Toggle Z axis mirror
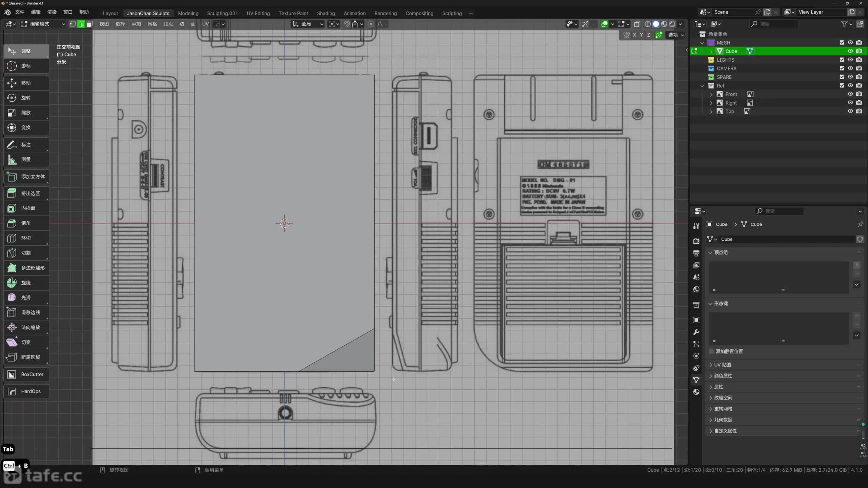 648,35
